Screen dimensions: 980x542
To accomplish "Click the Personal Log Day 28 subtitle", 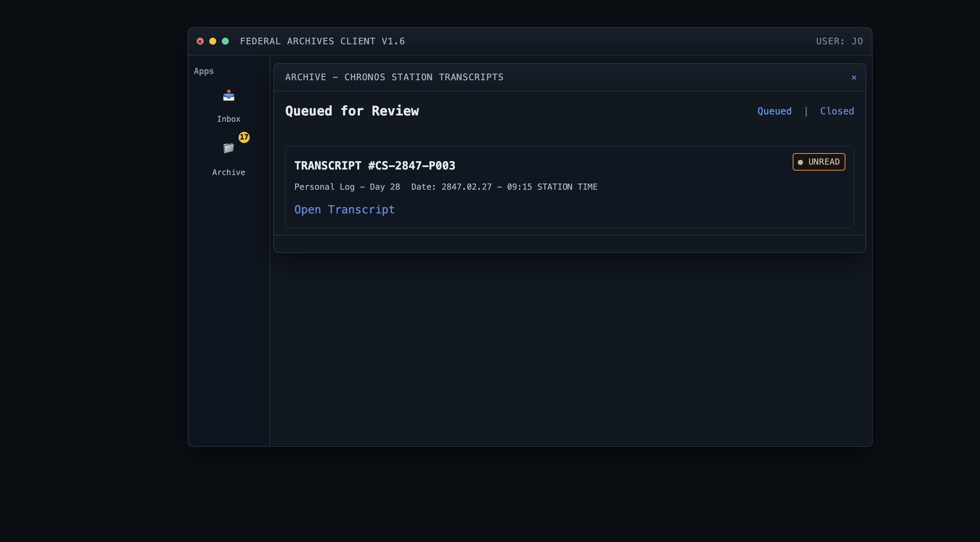I will (x=347, y=187).
